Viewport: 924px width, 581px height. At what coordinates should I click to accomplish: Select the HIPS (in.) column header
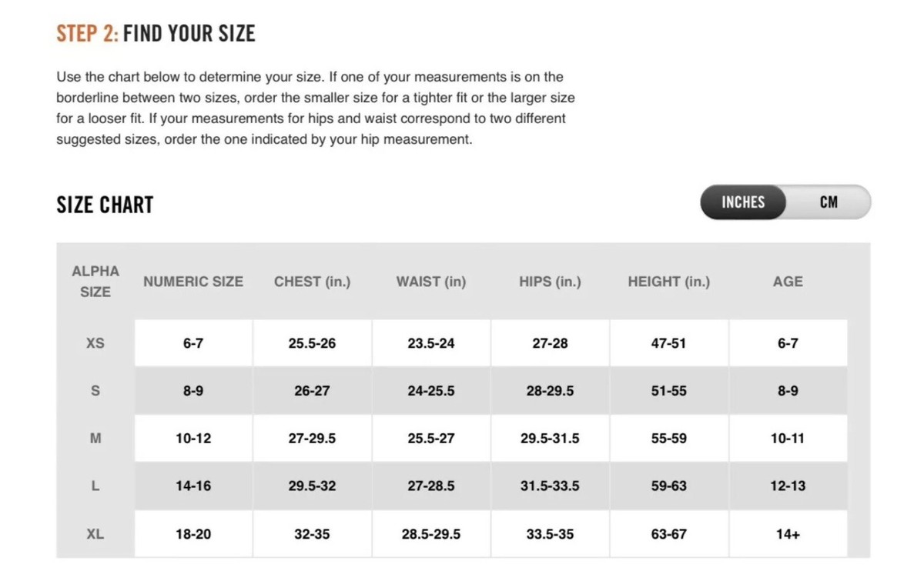[x=550, y=282]
